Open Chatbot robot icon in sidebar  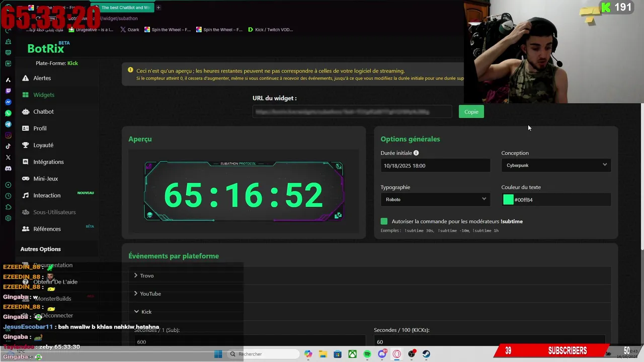[25, 112]
